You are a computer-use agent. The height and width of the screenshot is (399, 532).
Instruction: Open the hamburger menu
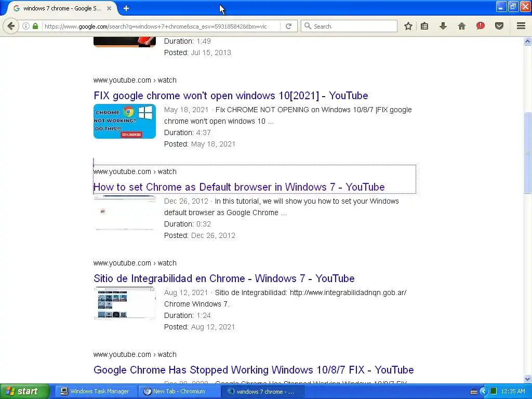coord(521,26)
